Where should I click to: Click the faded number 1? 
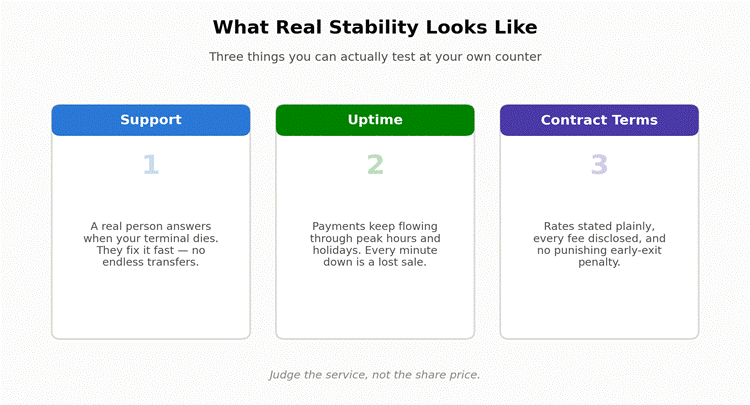(151, 164)
